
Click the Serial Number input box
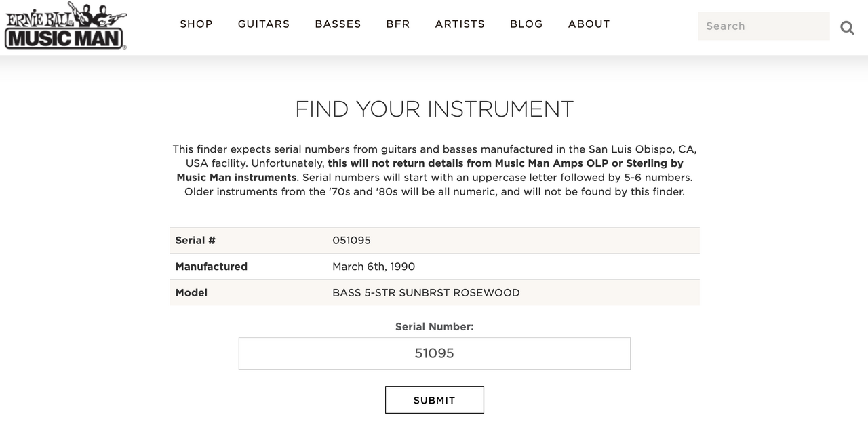coord(435,353)
